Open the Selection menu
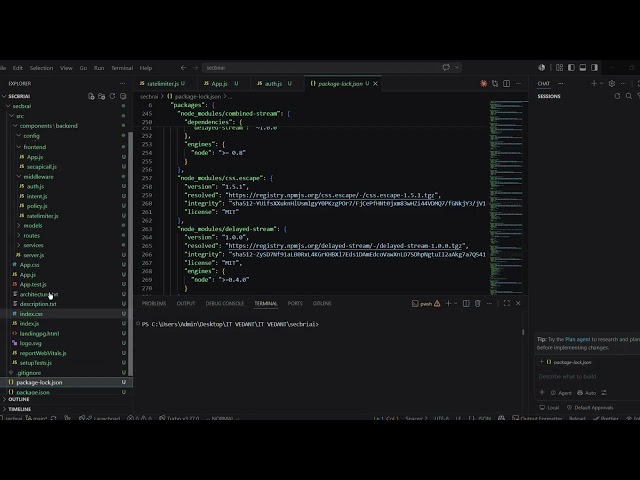Image resolution: width=640 pixels, height=480 pixels. (x=41, y=68)
